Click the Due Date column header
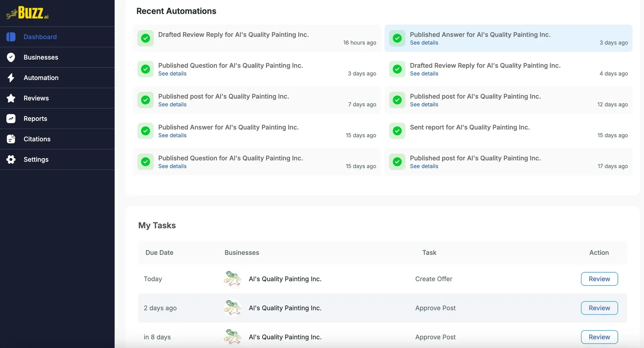Image resolution: width=644 pixels, height=348 pixels. (x=159, y=253)
